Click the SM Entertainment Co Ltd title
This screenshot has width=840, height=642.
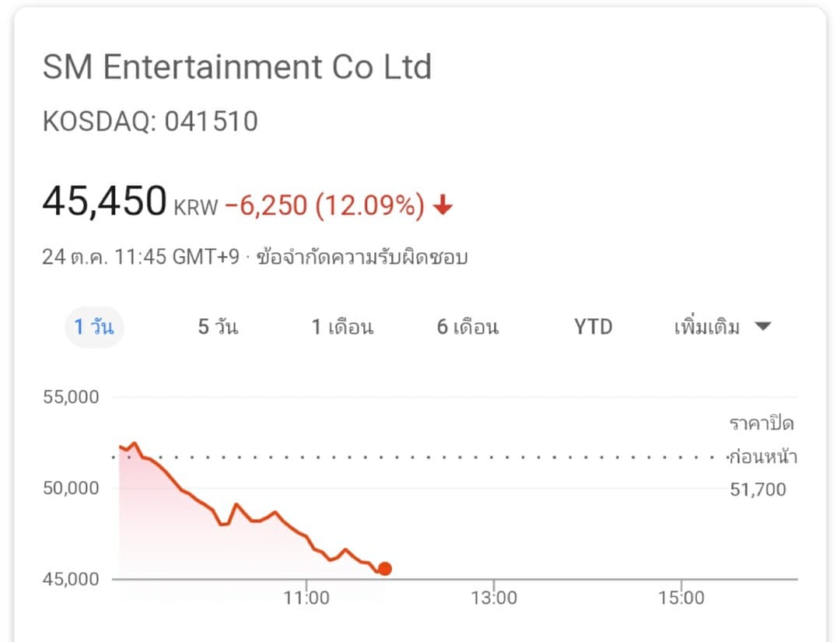[x=236, y=67]
